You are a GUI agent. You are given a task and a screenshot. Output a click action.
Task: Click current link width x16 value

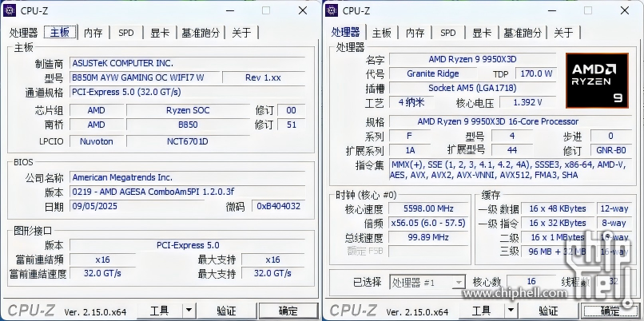tap(102, 260)
